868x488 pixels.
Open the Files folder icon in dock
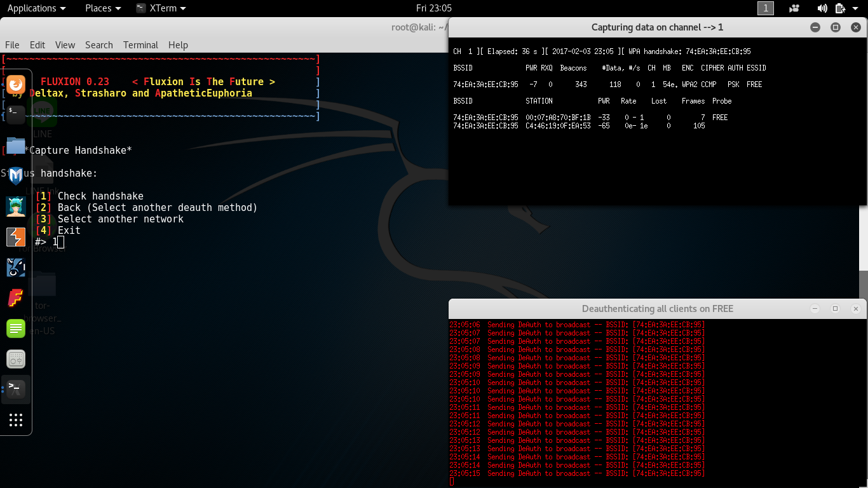click(16, 146)
